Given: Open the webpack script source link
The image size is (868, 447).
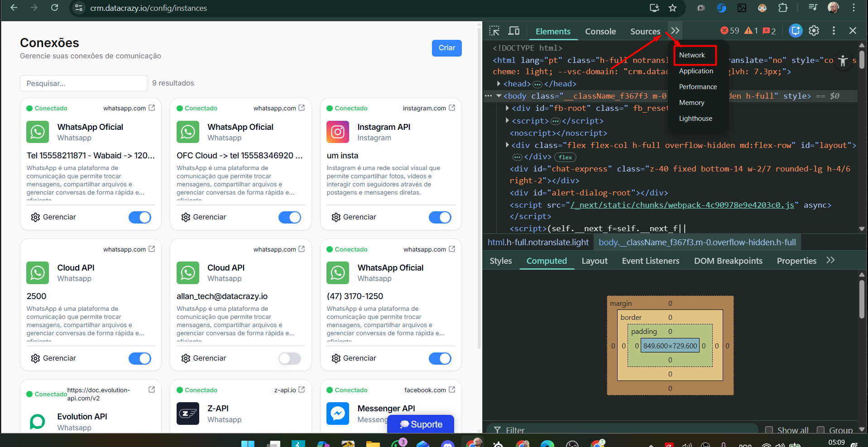Looking at the screenshot, I should [682, 205].
